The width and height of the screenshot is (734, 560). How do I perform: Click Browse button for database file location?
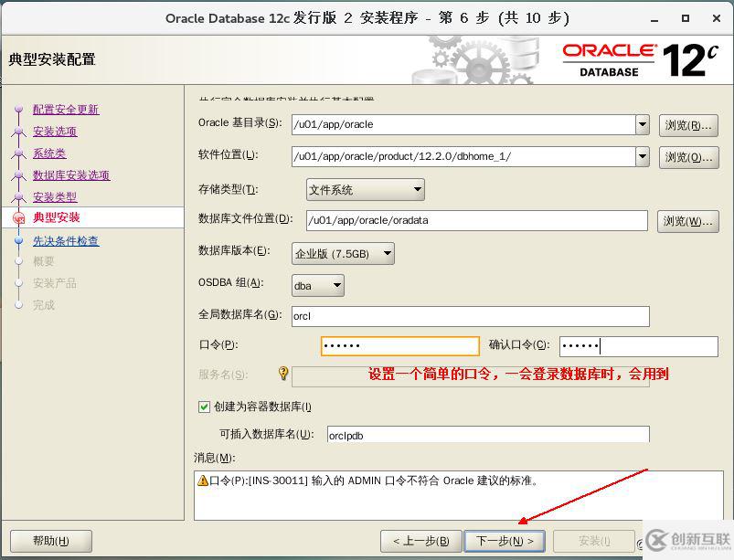point(687,221)
